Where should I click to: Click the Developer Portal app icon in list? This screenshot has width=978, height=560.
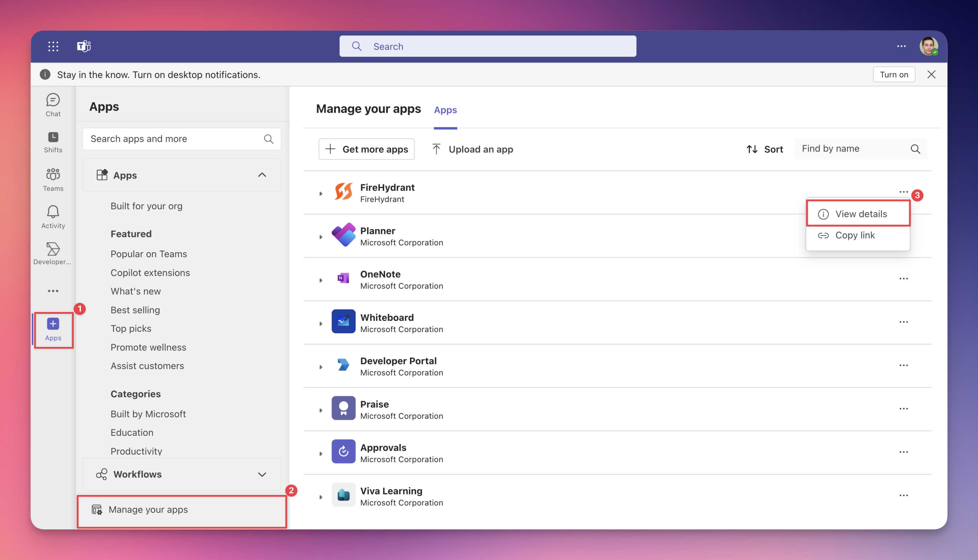[343, 365]
